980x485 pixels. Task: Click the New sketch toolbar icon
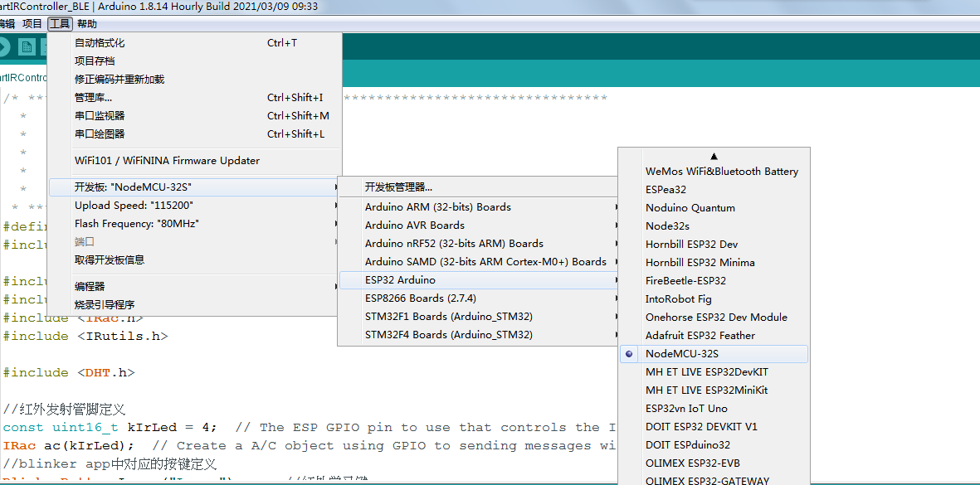25,47
